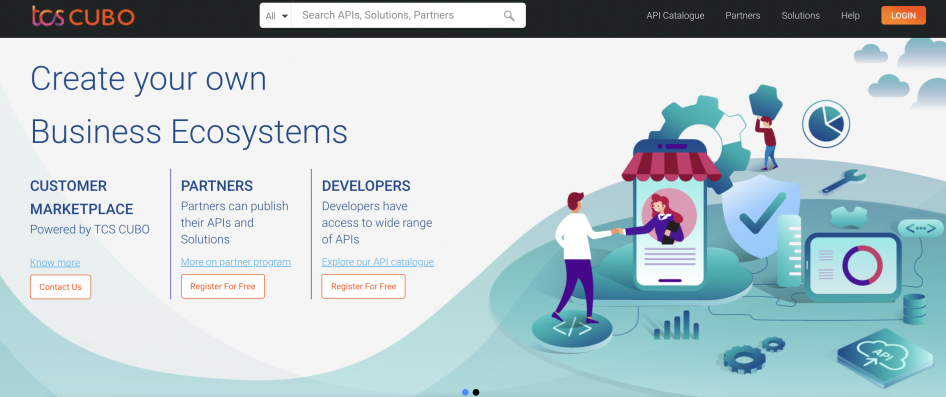The width and height of the screenshot is (946, 397).
Task: Click the Powered by TCS CUBO text
Action: pyautogui.click(x=90, y=229)
